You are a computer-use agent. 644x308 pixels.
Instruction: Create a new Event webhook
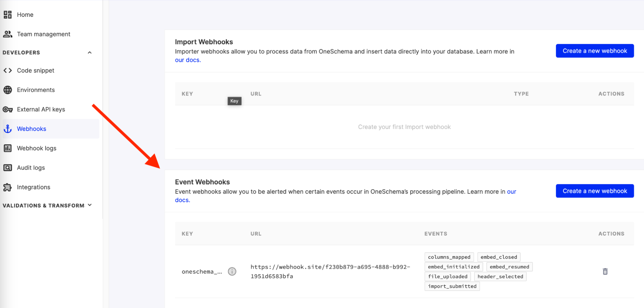click(595, 191)
